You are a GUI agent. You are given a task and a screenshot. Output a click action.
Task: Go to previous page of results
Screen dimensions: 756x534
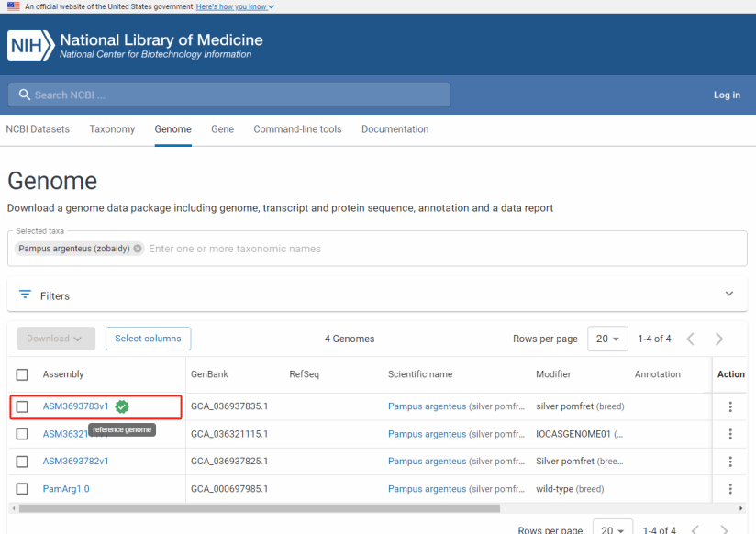pyautogui.click(x=691, y=339)
